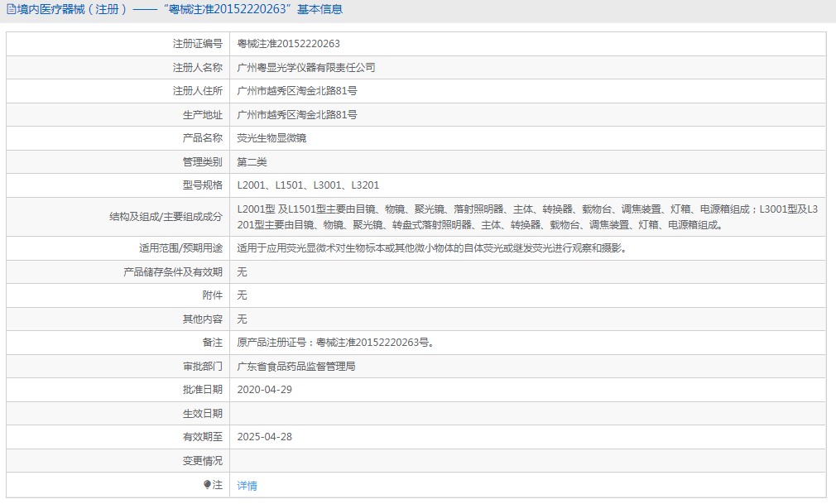The height and width of the screenshot is (504, 836).
Task: Click the document icon before 境内医疗器械 title
Action: tap(11, 9)
